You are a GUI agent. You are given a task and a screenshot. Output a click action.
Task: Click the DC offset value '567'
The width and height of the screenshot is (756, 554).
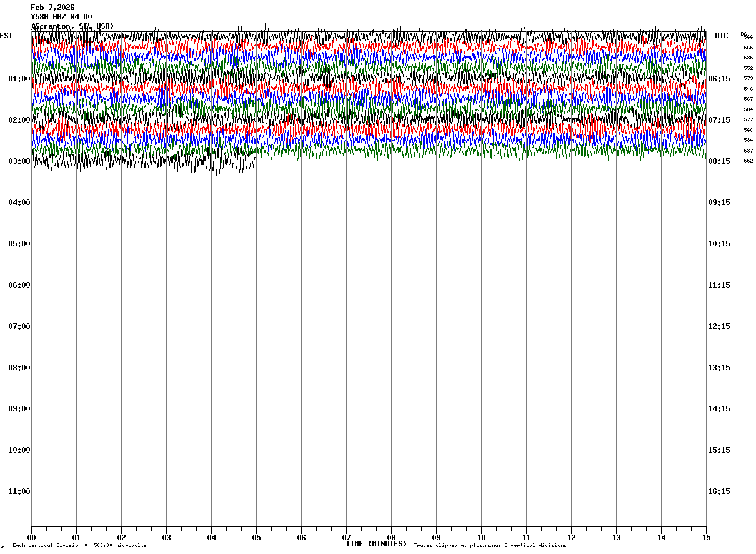click(749, 99)
